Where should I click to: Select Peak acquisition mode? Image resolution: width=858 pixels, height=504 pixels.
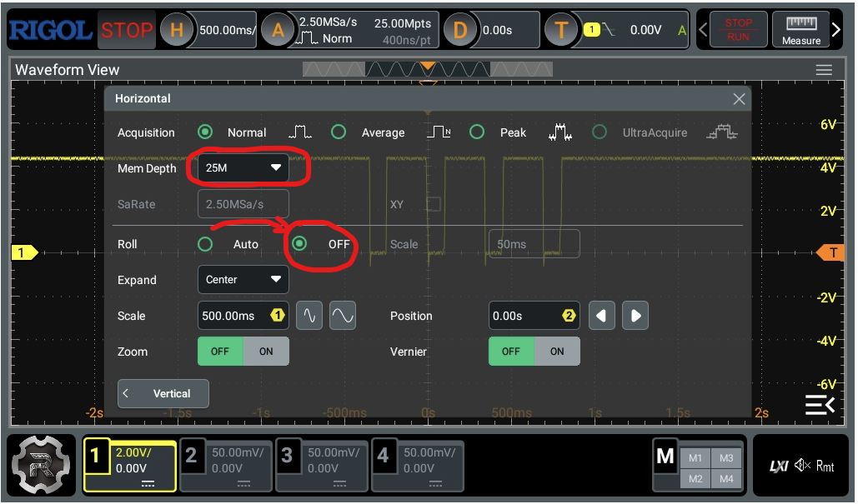click(x=477, y=132)
